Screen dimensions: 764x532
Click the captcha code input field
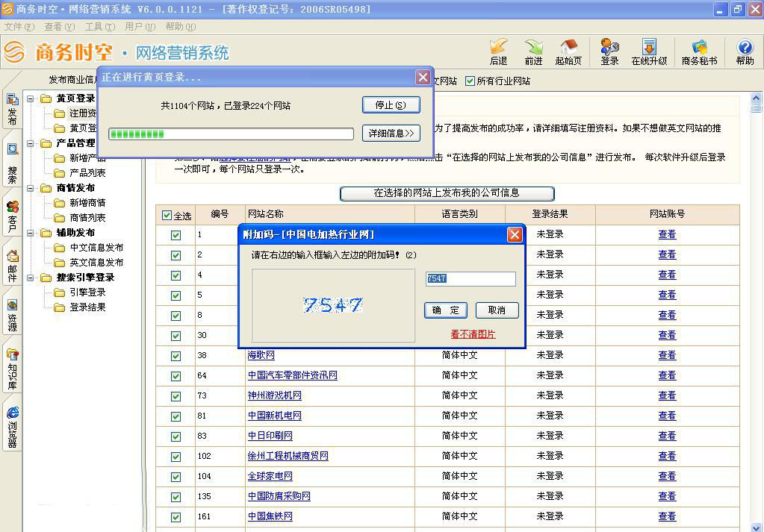470,279
